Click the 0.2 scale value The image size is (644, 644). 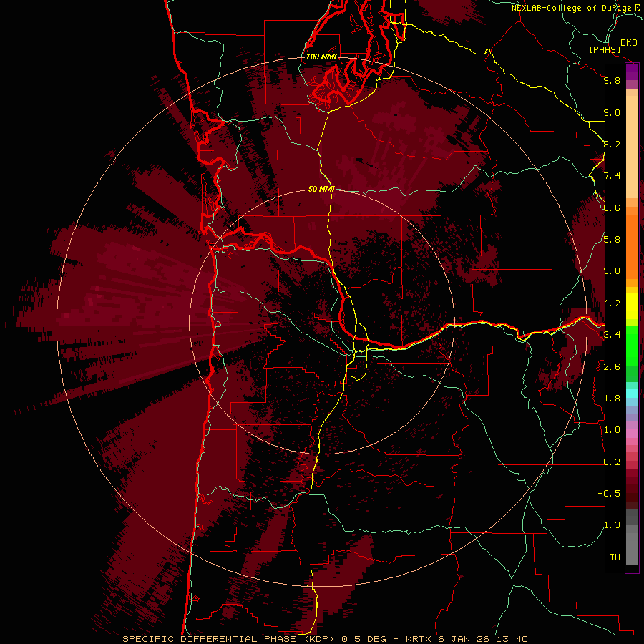pos(612,462)
